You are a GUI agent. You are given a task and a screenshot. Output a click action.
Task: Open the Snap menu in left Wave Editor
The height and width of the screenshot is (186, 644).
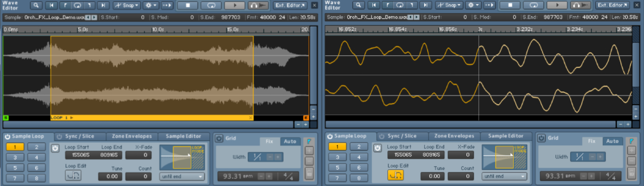(x=126, y=5)
